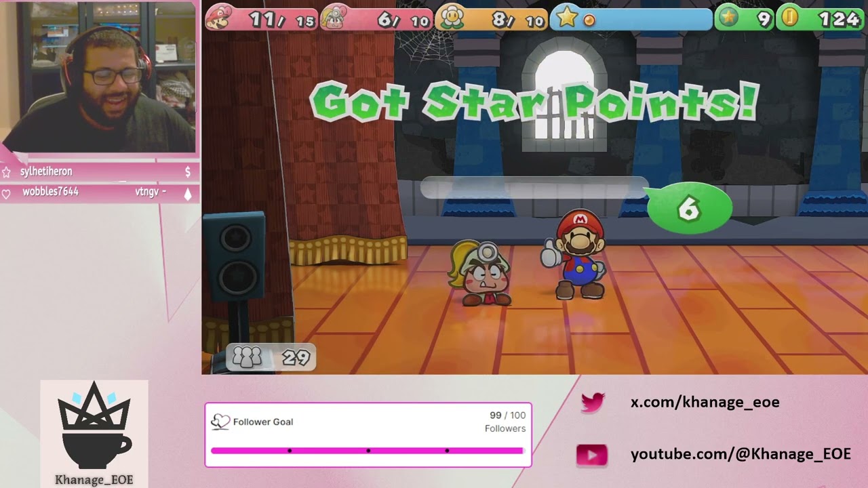Click the 'Got Star Points!' banner

pyautogui.click(x=534, y=102)
